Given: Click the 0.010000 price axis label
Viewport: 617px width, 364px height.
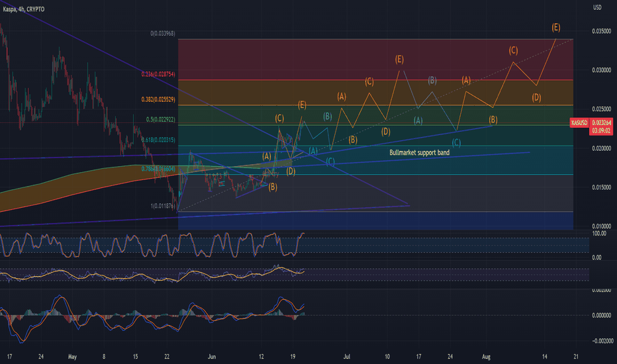Looking at the screenshot, I should coord(602,226).
